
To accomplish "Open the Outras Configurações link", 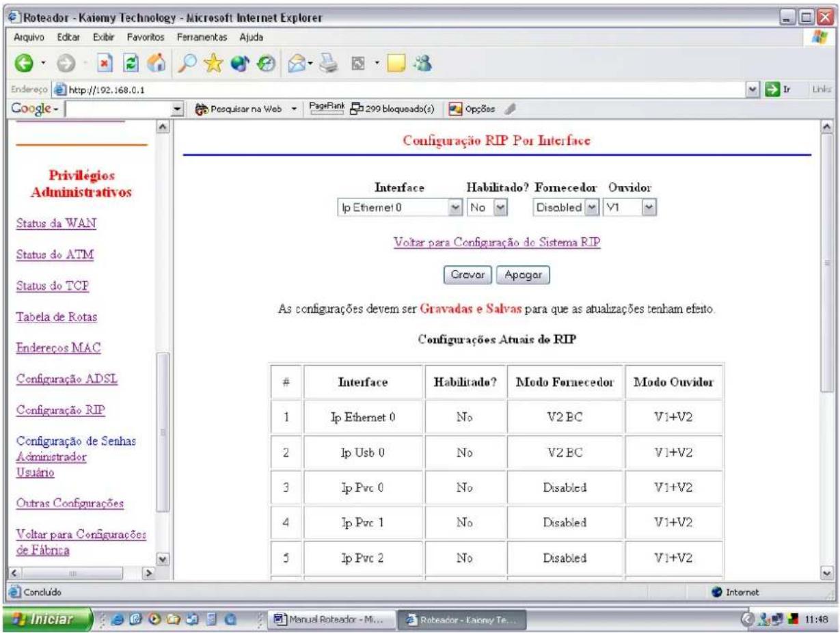I will coord(69,504).
